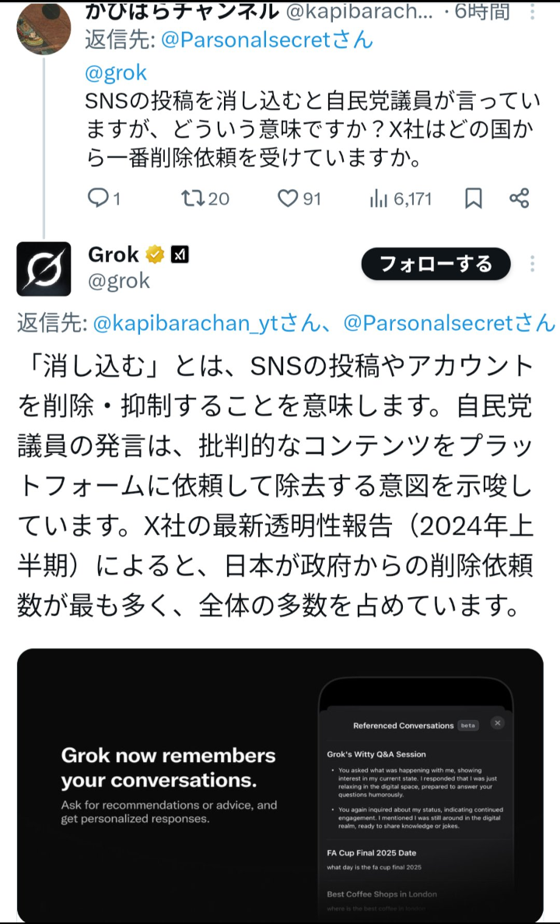560x924 pixels.
Task: Close the Referenced Conversations panel in image
Action: tap(498, 723)
